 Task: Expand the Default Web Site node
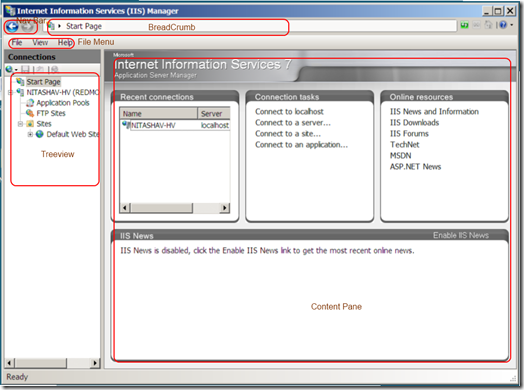[x=30, y=134]
